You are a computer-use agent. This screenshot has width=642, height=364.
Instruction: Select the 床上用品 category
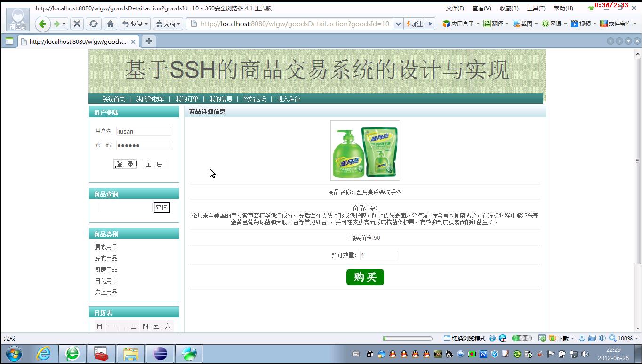point(106,292)
